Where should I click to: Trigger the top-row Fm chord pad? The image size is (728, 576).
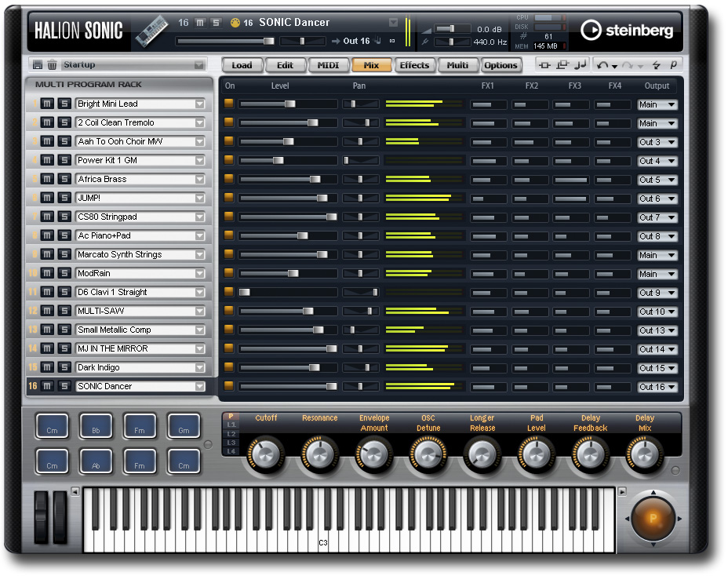pos(140,426)
